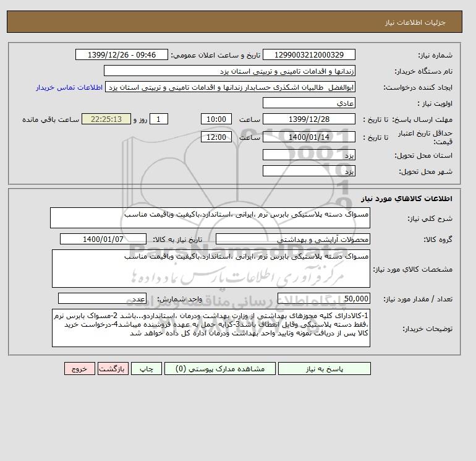
Task: Click the 'جزئیات اطلاعات نیاز' header title
Action: [x=415, y=22]
